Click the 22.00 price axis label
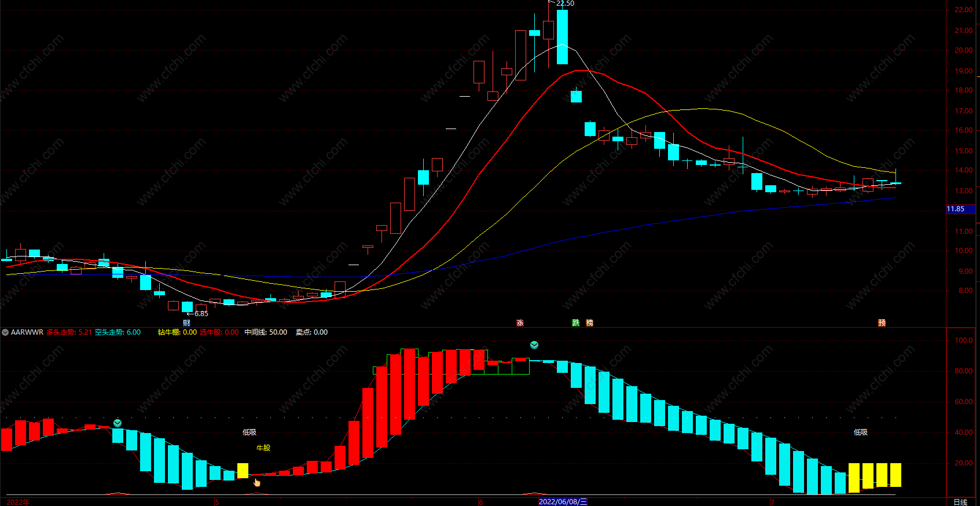Viewport: 980px width, 506px height. pos(964,10)
